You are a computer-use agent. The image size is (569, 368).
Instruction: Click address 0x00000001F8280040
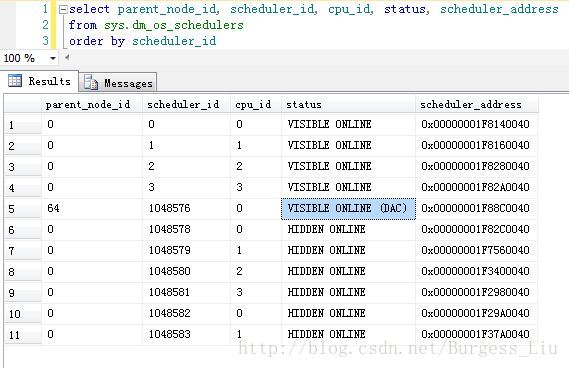tap(475, 167)
